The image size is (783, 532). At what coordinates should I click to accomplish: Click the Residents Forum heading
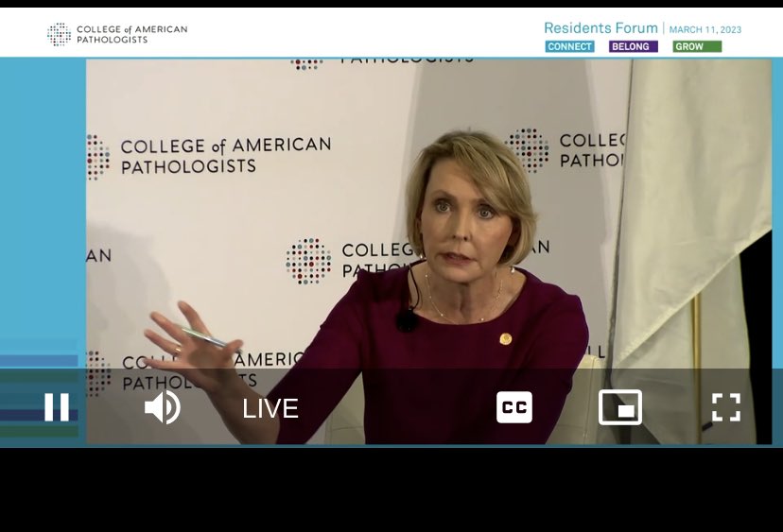click(x=600, y=28)
